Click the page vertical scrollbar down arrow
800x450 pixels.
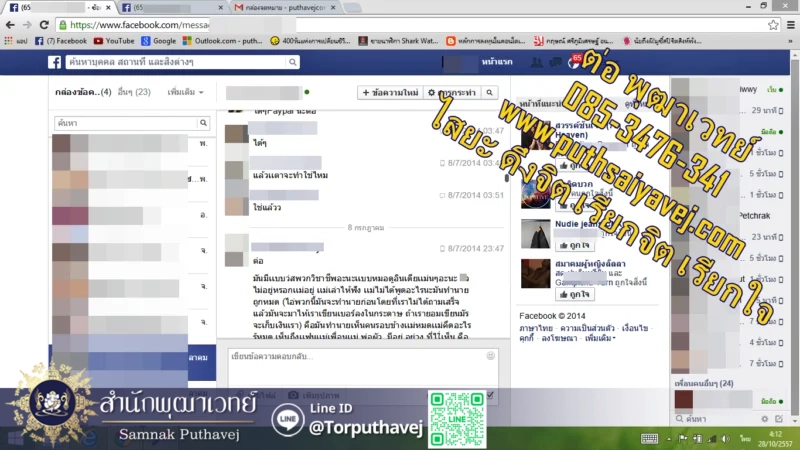pyautogui.click(x=794, y=421)
